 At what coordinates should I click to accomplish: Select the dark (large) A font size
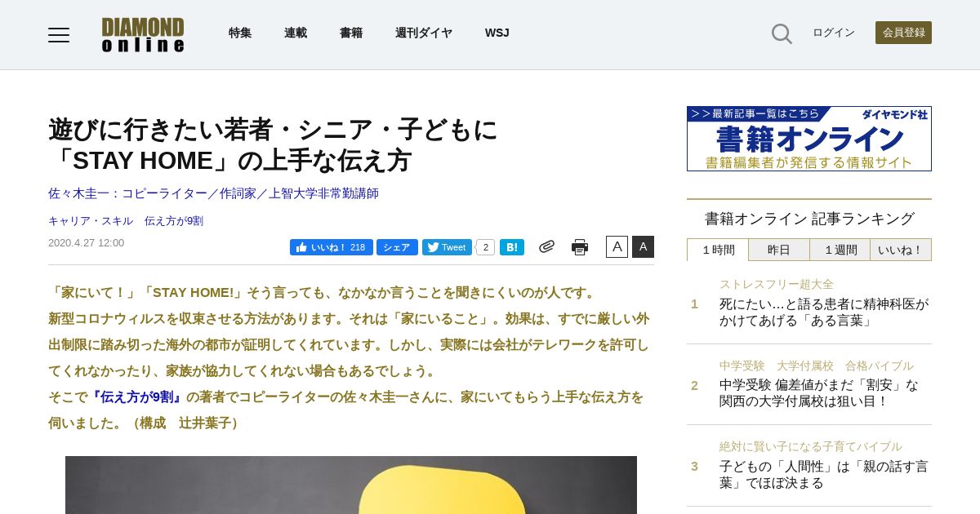click(x=643, y=246)
